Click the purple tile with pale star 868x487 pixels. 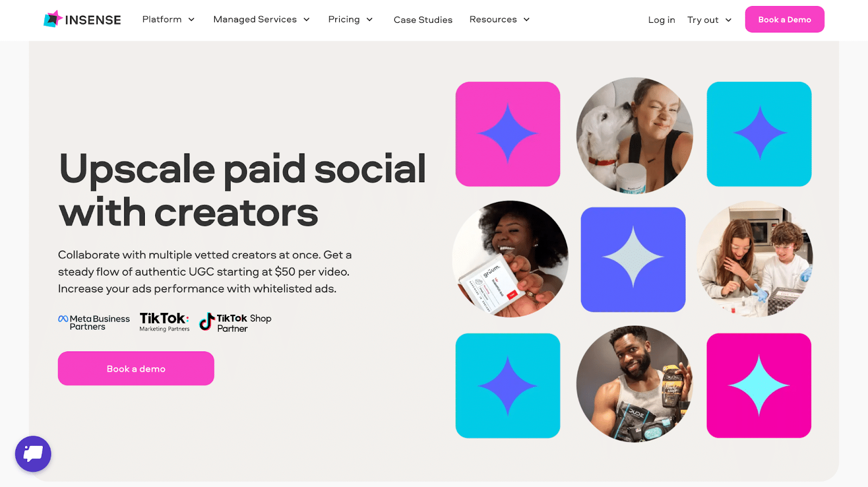[x=633, y=259]
